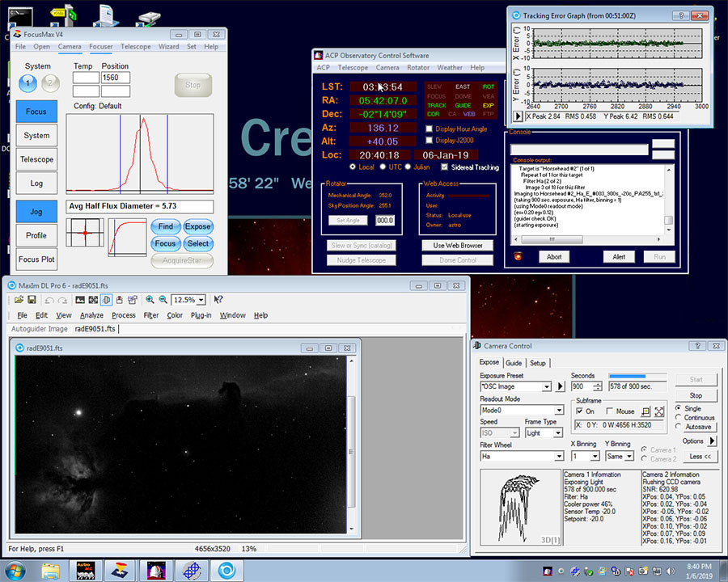Click the exposure progress bar in Camera Control
Viewport: 728px width, 582px height.
637,376
